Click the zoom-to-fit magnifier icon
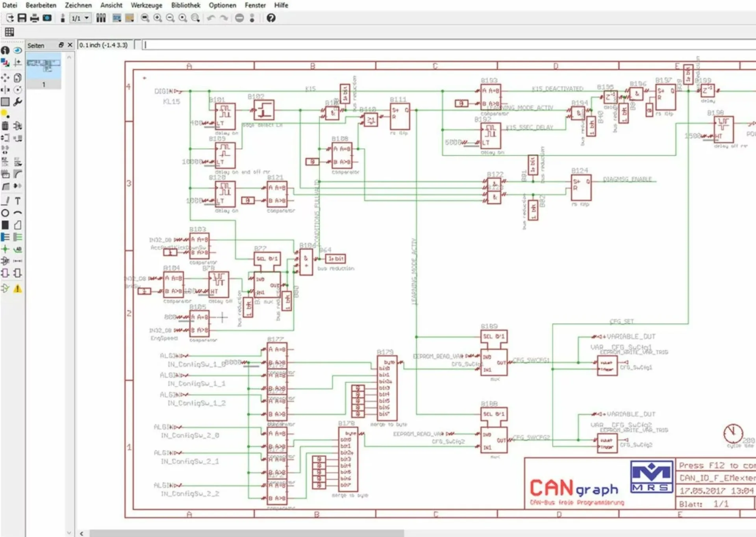The image size is (756, 537). click(x=145, y=18)
